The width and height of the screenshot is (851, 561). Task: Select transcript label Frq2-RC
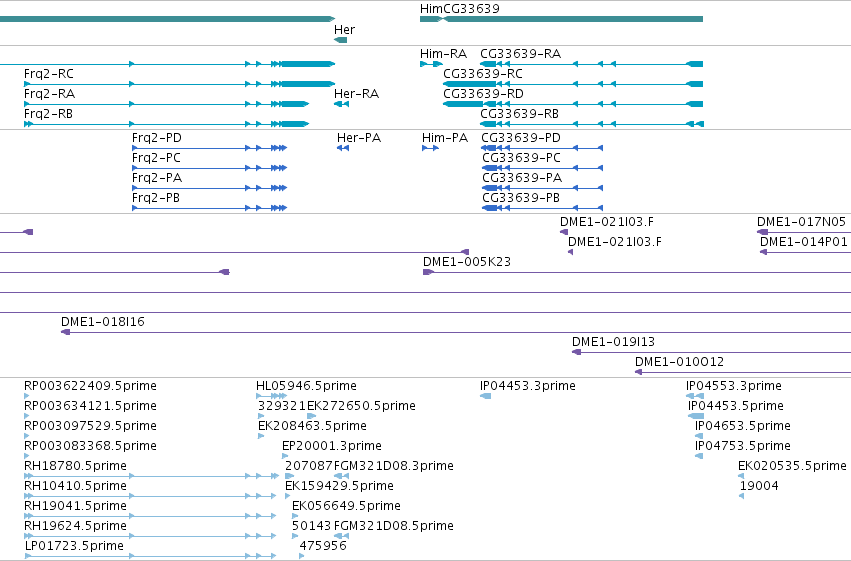[x=49, y=74]
